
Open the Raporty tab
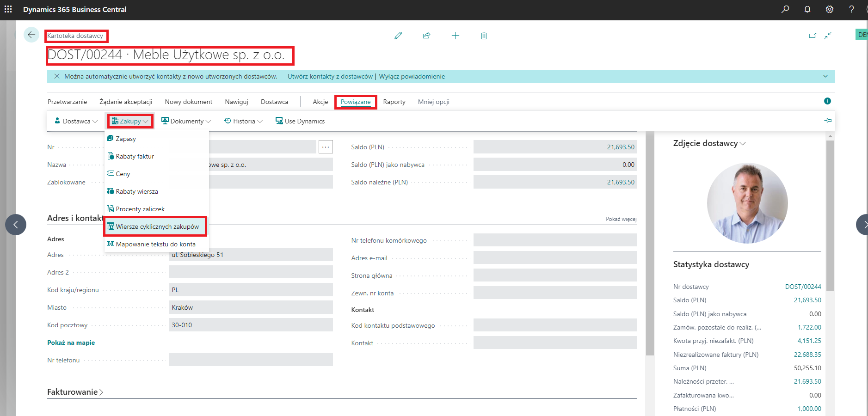point(394,102)
